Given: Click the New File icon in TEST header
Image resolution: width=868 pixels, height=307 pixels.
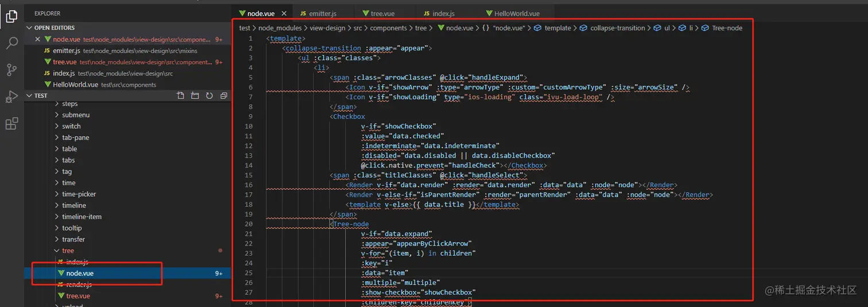Looking at the screenshot, I should (180, 95).
